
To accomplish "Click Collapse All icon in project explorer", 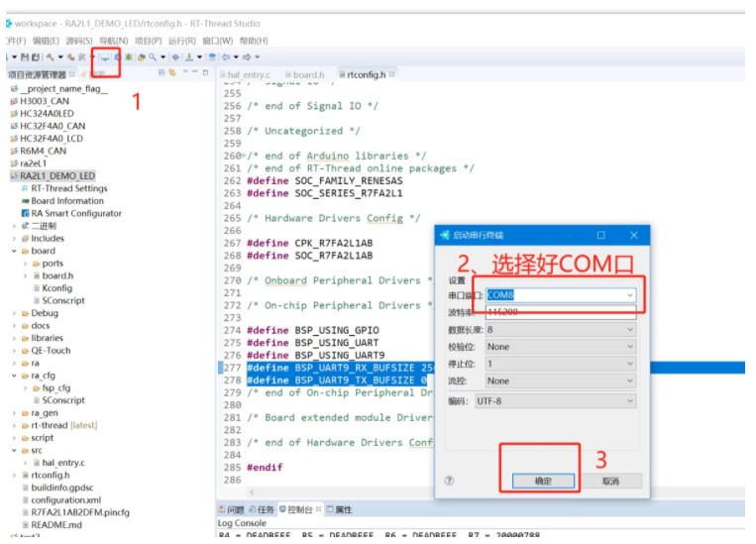I will click(x=162, y=72).
